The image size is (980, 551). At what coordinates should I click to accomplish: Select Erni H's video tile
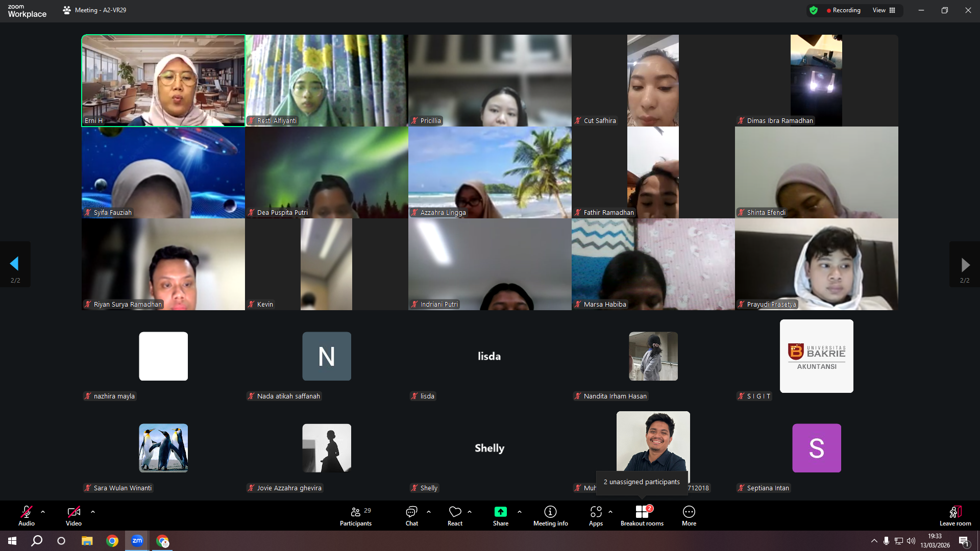(x=163, y=81)
